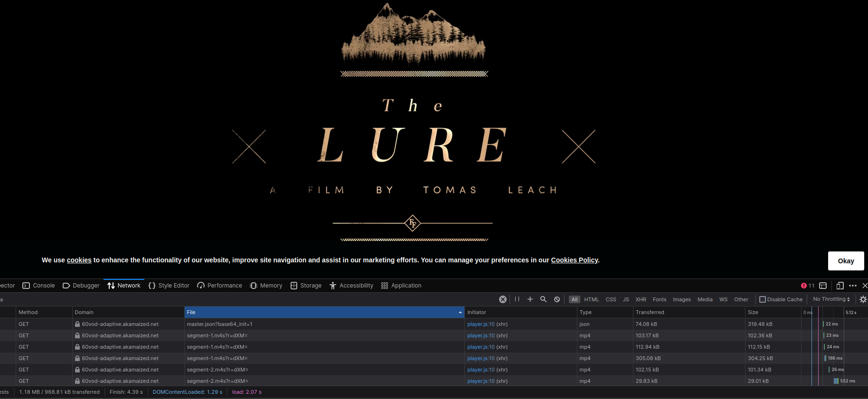Viewport: 868px width, 399px height.
Task: Select the 552 ms waterfall bar
Action: 836,381
